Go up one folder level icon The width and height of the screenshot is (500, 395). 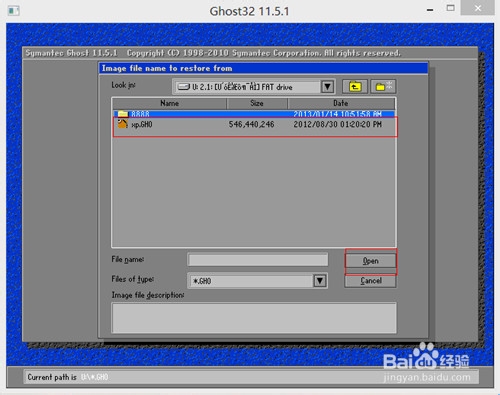355,87
